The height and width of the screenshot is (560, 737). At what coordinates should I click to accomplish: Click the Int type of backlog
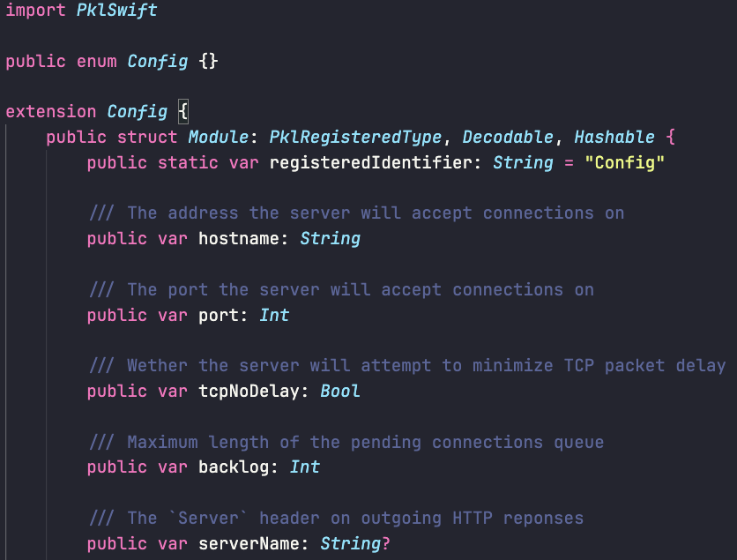click(x=305, y=467)
